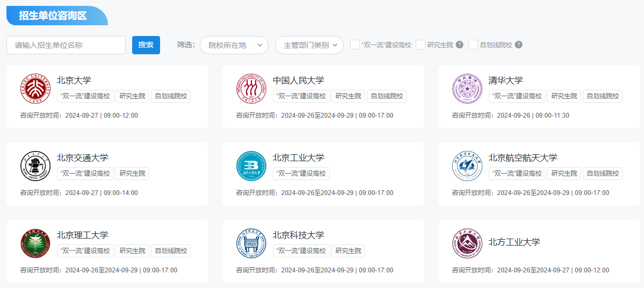
Task: Open the 北京理工大学 name link
Action: (83, 235)
